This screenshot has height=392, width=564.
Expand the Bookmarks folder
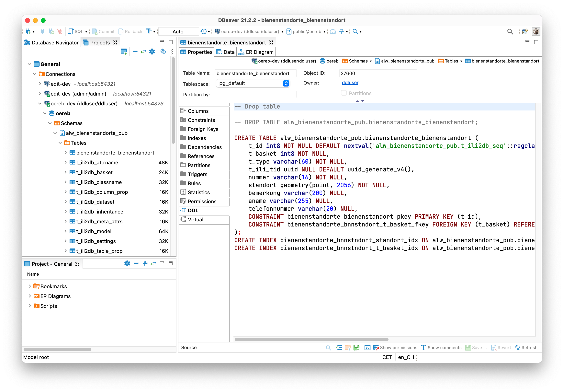click(29, 286)
